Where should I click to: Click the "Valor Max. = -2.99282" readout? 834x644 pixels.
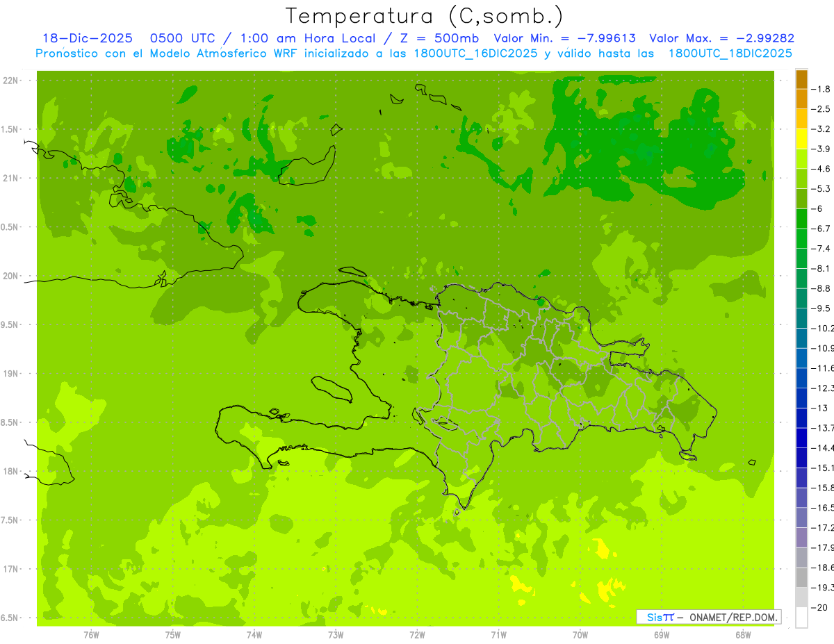click(x=722, y=38)
